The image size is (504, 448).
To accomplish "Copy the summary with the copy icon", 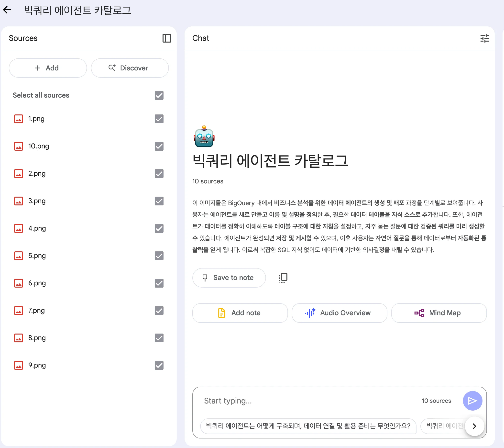I will tap(283, 278).
